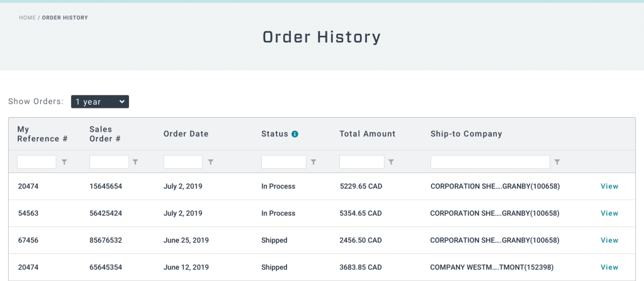This screenshot has width=644, height=281.
Task: Click the Status info icon
Action: point(295,134)
